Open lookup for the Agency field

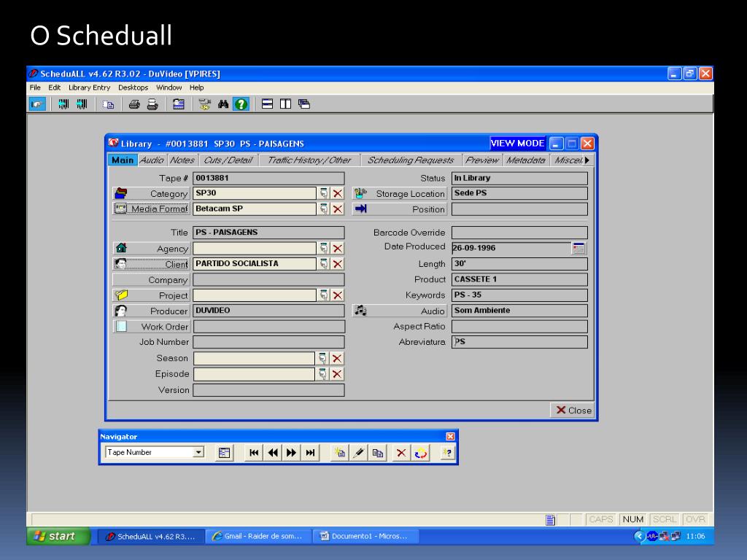(x=324, y=248)
